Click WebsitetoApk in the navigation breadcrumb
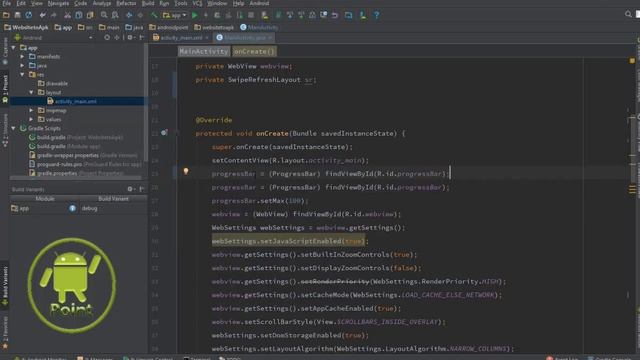The height and width of the screenshot is (360, 640). (x=26, y=27)
